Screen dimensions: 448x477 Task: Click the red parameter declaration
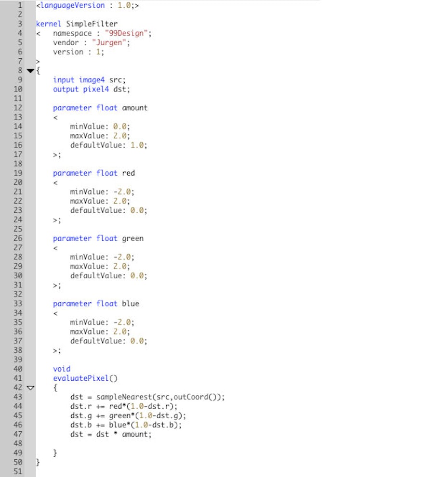click(94, 173)
